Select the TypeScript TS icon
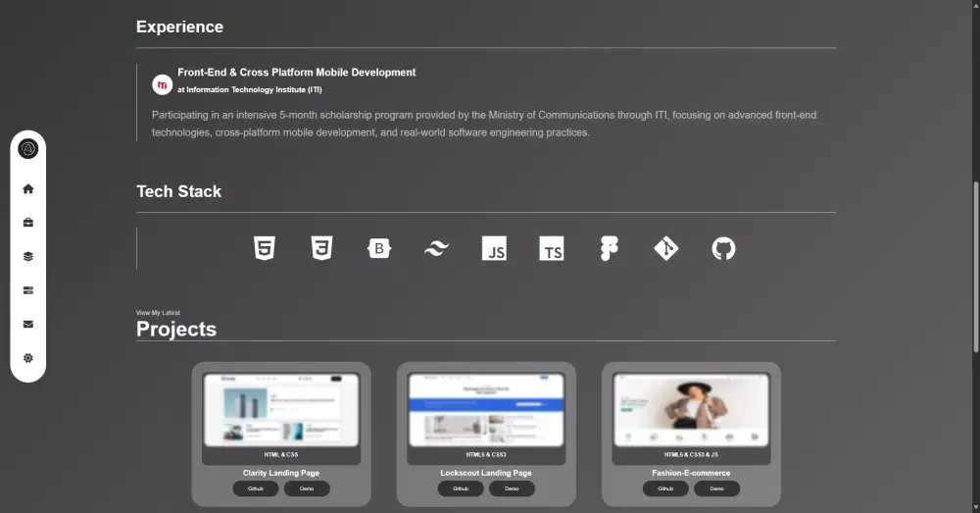 (551, 248)
